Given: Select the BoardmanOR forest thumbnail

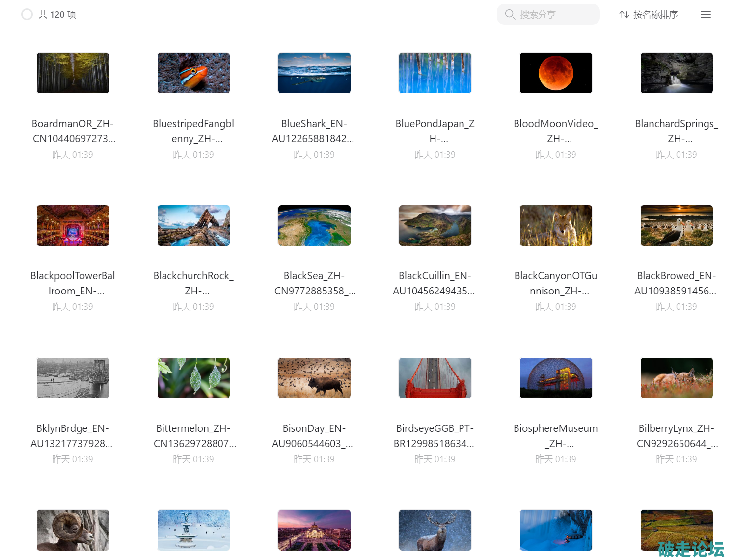Looking at the screenshot, I should (73, 73).
